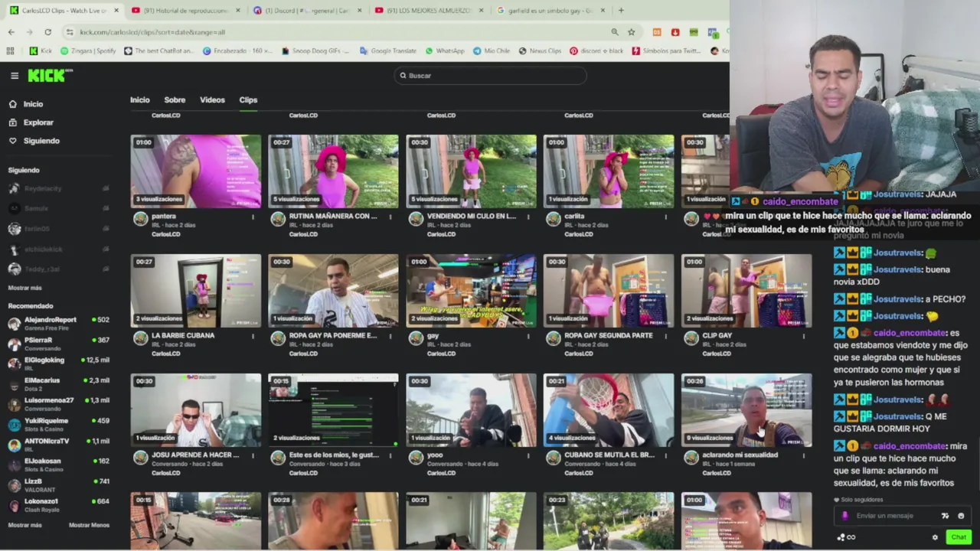The image size is (980, 551).
Task: Open options menu for JOSU APRENDE A HACER clip
Action: click(253, 455)
